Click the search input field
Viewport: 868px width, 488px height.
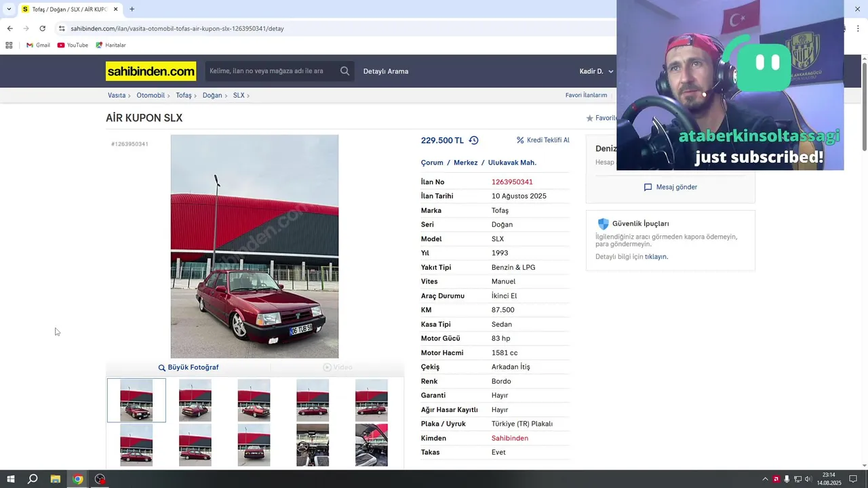(x=271, y=71)
